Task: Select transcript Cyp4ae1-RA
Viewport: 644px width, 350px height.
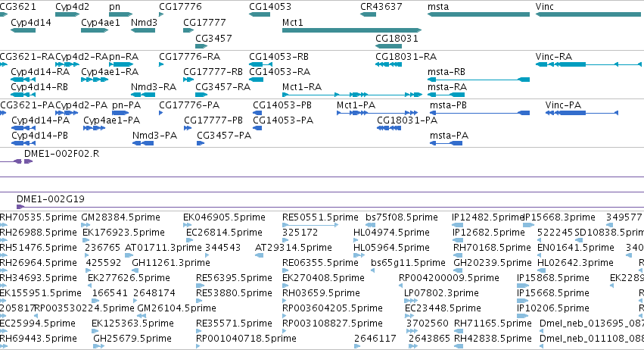Action: 95,80
